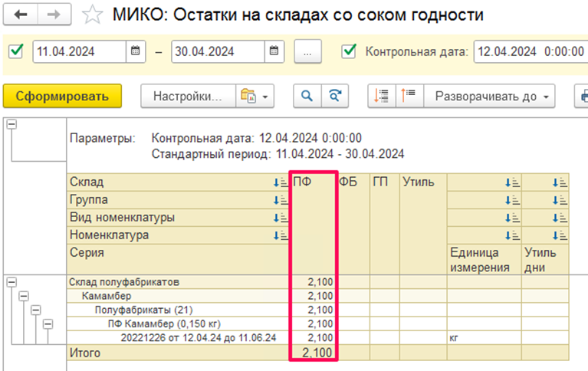Expand all groups icon with up arrow

click(x=409, y=96)
